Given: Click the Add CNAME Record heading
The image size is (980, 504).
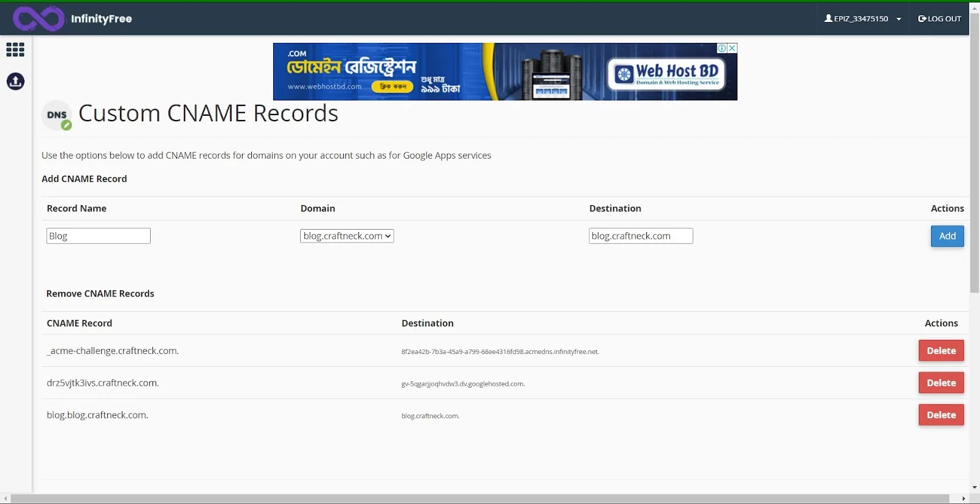Looking at the screenshot, I should pos(85,179).
